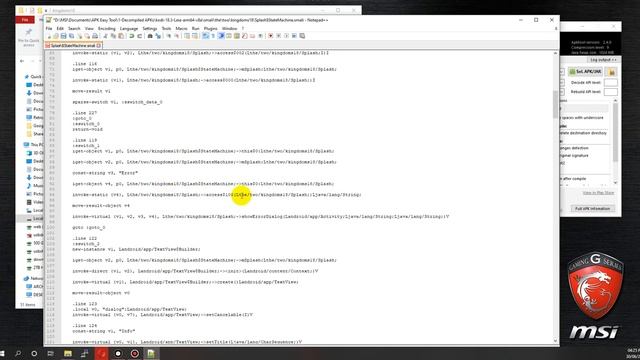Image resolution: width=640 pixels, height=360 pixels.
Task: Click the Decode API level input field
Action: 611,82
